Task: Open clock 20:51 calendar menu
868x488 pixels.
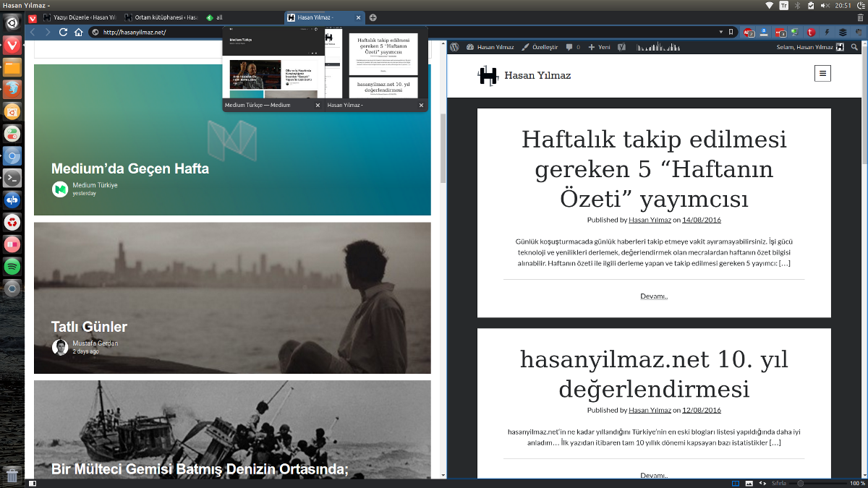Action: (x=843, y=5)
